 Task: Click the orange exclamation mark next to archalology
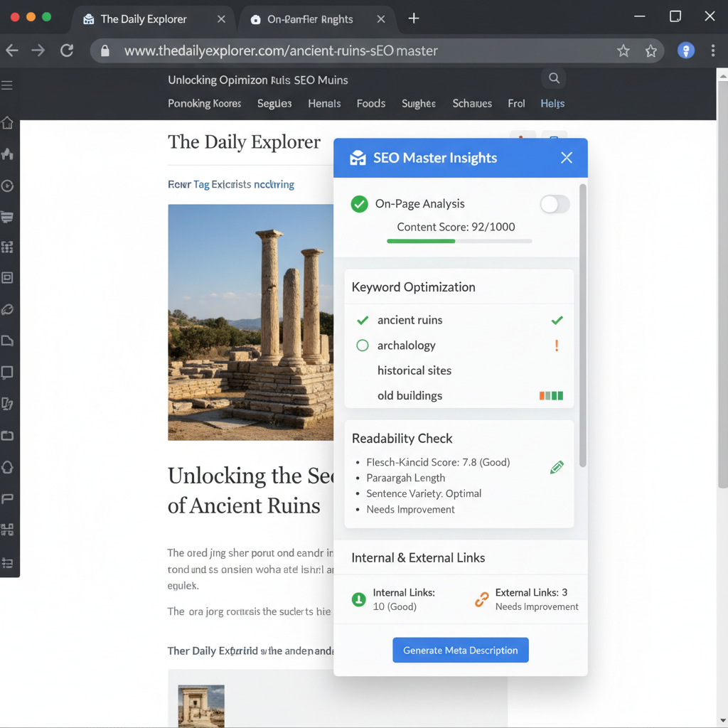point(557,346)
